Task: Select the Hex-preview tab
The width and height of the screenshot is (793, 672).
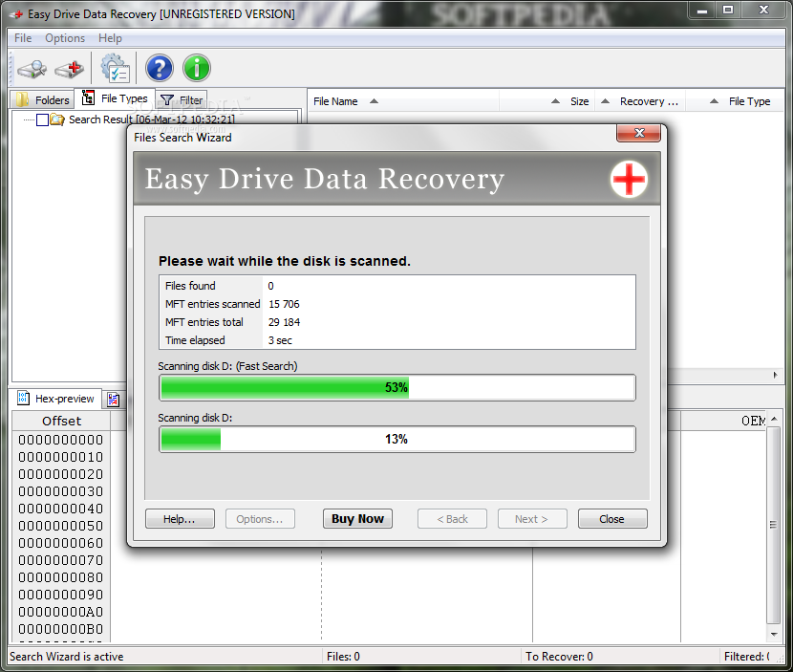Action: coord(56,399)
